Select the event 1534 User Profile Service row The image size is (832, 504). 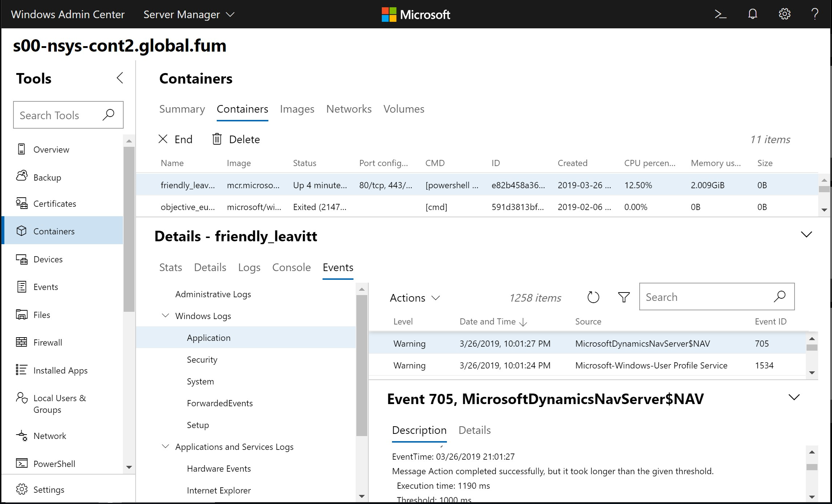588,365
